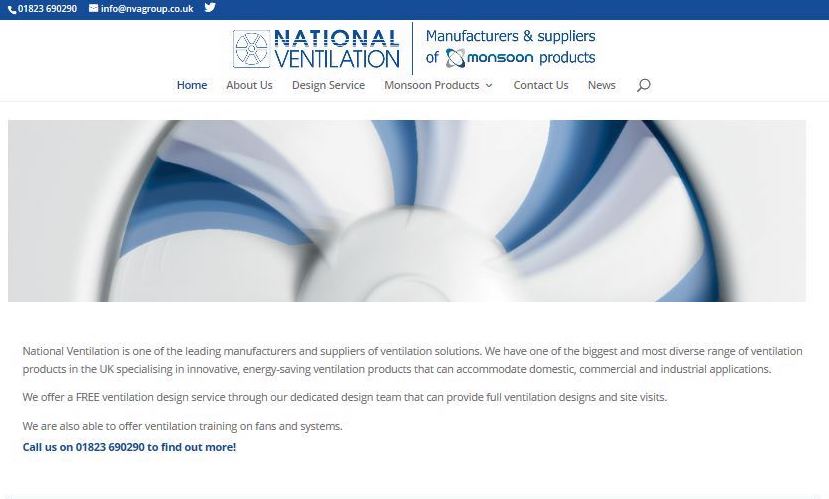
Task: Click the search magnifier icon
Action: [x=643, y=85]
